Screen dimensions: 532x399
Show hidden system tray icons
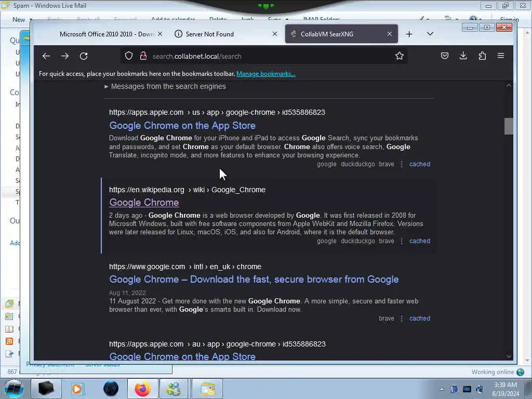(442, 390)
